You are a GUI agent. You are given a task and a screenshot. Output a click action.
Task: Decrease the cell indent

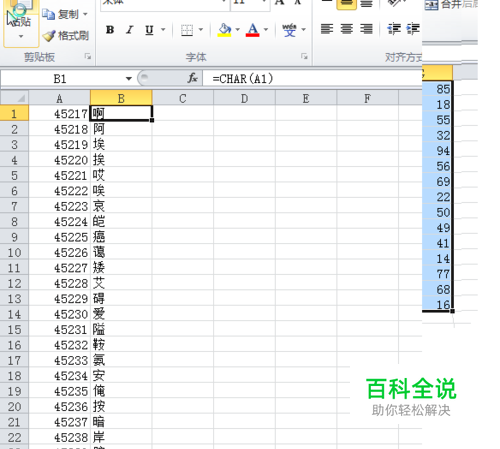pos(394,29)
